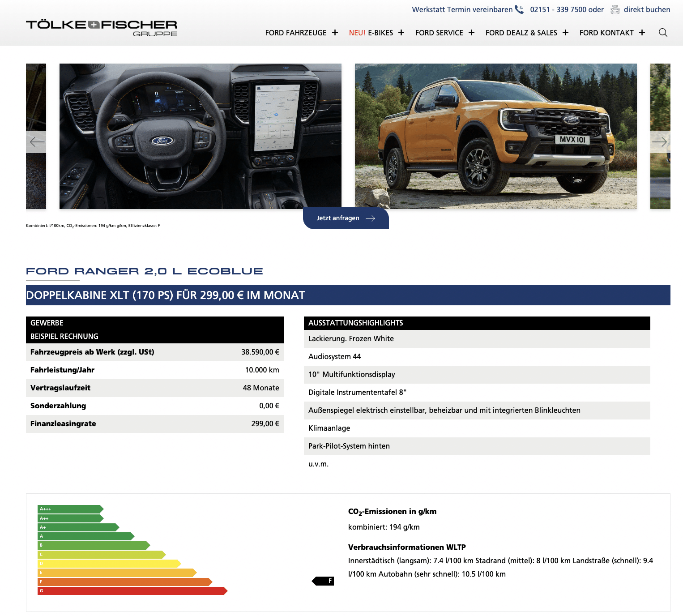
Task: Click the orange F efficiency bar
Action: click(x=125, y=582)
